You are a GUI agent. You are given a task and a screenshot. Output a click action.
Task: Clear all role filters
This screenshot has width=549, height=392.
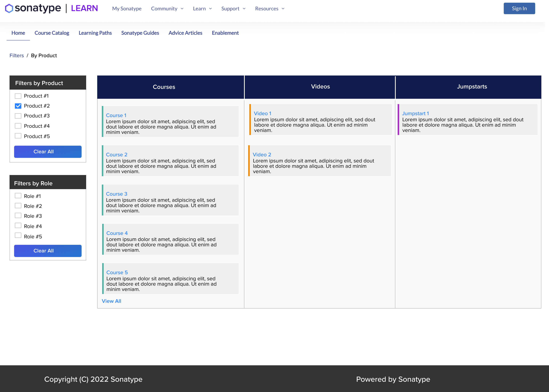(48, 251)
